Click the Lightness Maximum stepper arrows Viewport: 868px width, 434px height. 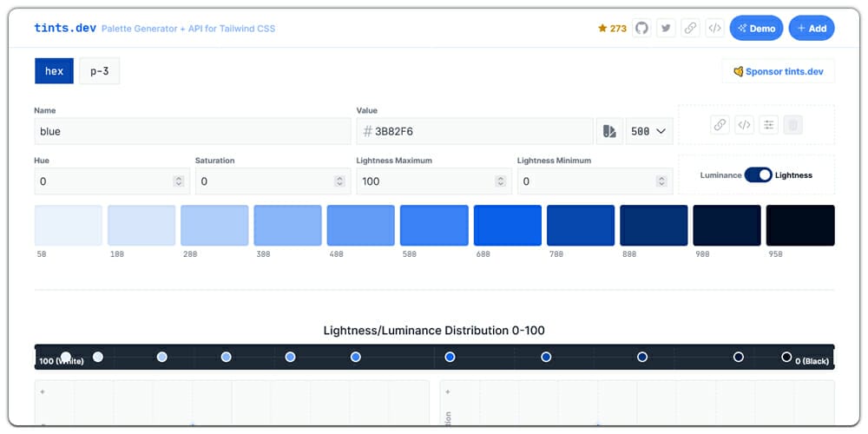pos(501,181)
